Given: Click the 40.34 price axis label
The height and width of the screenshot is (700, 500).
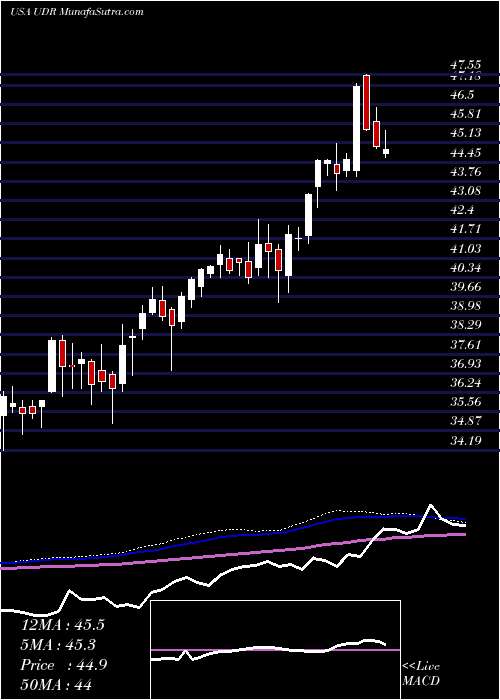Looking at the screenshot, I should 466,268.
